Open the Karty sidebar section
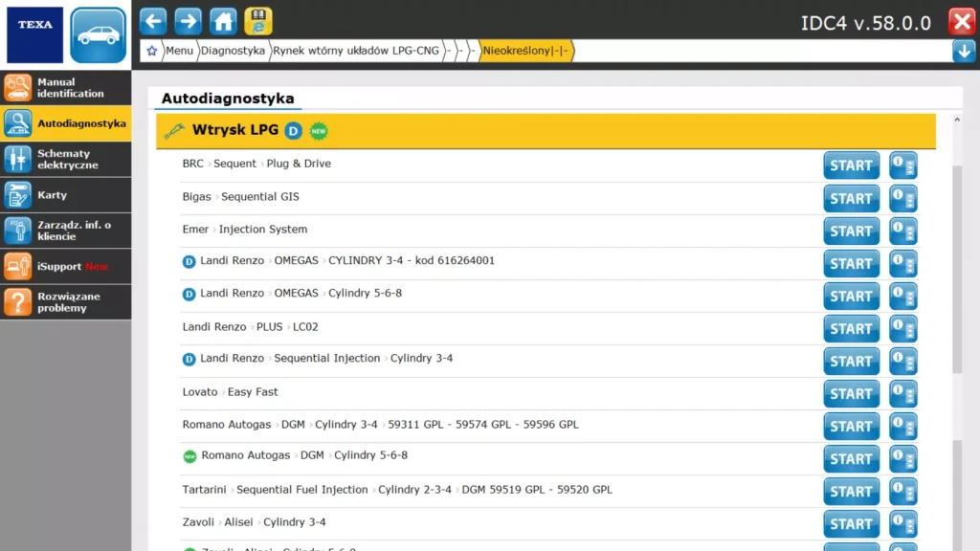Image resolution: width=980 pixels, height=551 pixels. [65, 195]
